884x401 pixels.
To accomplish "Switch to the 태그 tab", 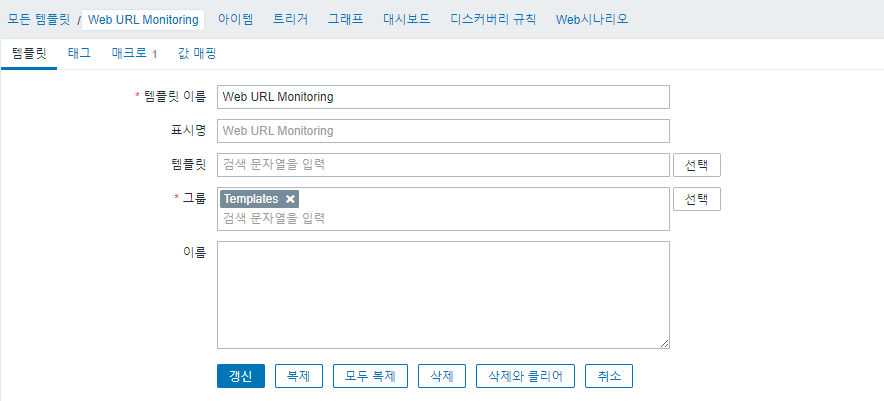I will coord(79,54).
